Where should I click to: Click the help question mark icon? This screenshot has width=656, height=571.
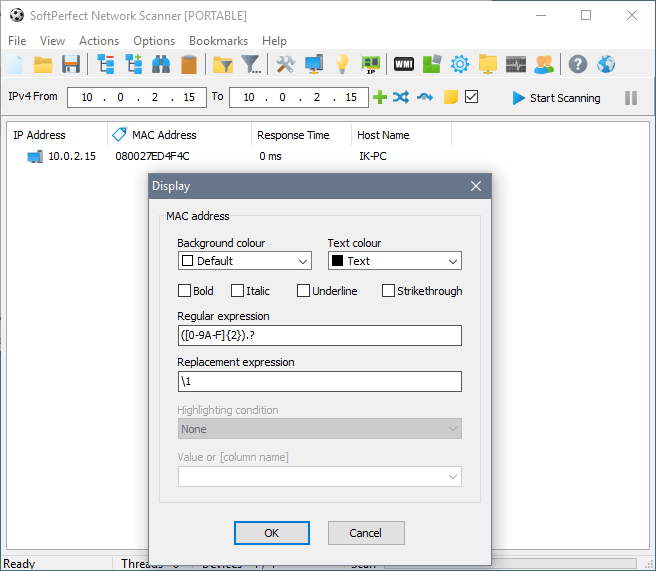pyautogui.click(x=578, y=64)
